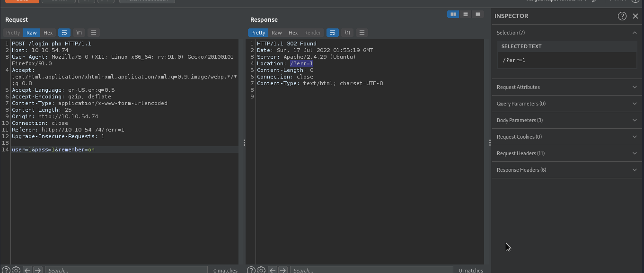Open the Request panel hamburger menu
Image resolution: width=644 pixels, height=273 pixels.
94,33
